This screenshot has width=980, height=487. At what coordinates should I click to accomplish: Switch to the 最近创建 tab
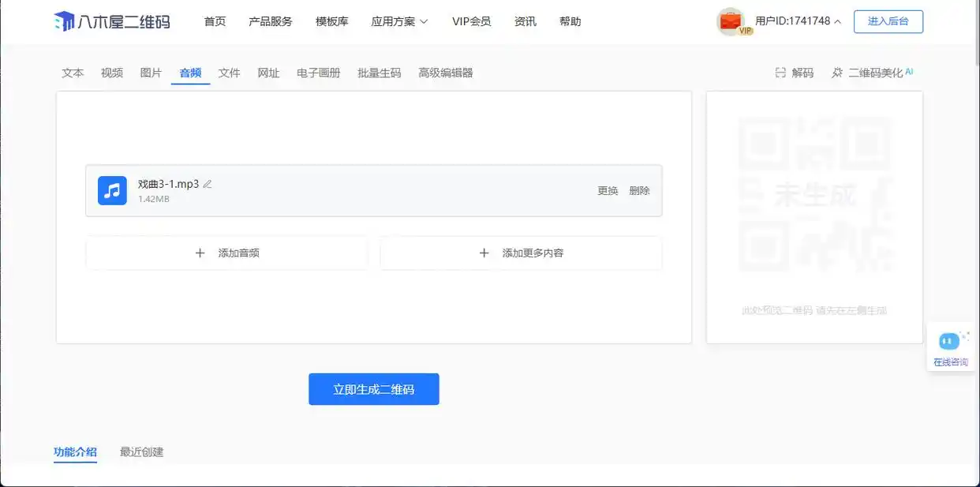click(x=142, y=452)
